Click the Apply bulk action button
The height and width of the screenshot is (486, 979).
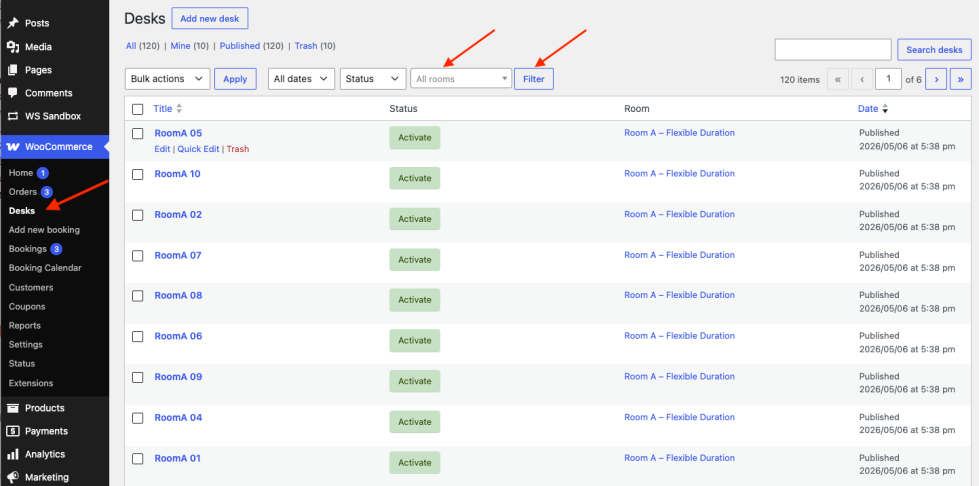point(235,79)
